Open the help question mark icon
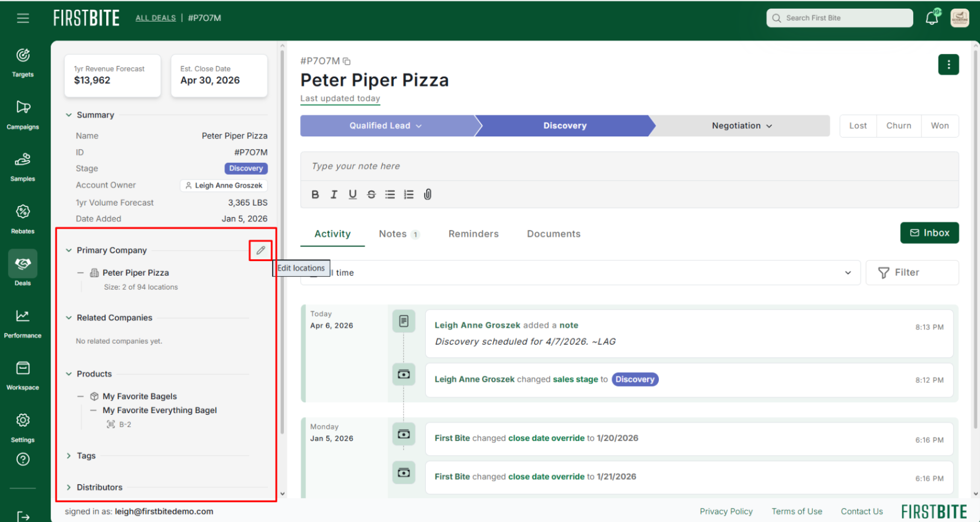Screen dimensions: 980x522 23,459
